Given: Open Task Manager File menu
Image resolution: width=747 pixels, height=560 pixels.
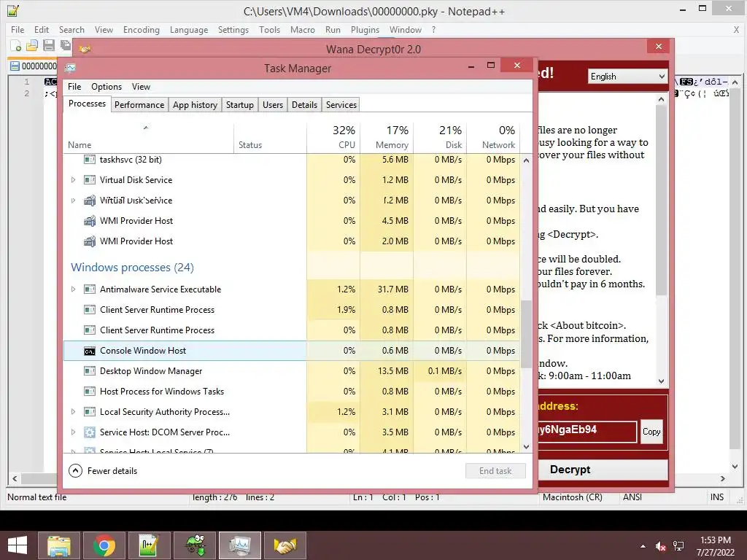Looking at the screenshot, I should point(74,87).
